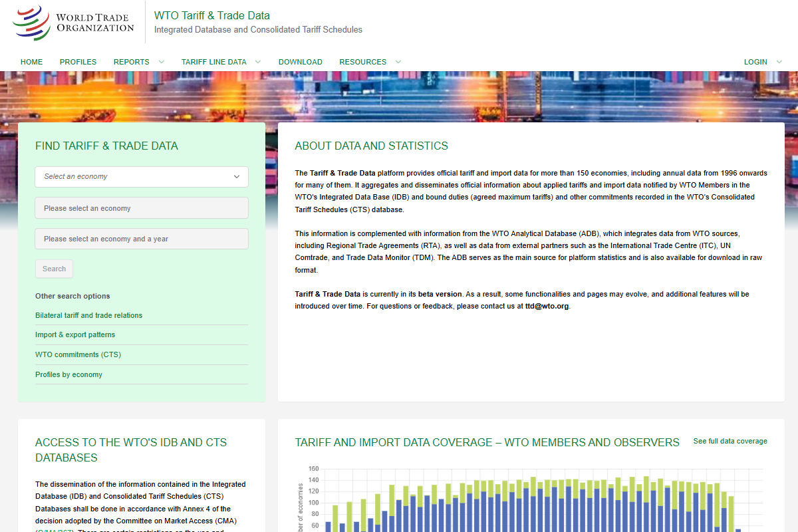798x532 pixels.
Task: Go to the PROFILES page
Action: 78,62
